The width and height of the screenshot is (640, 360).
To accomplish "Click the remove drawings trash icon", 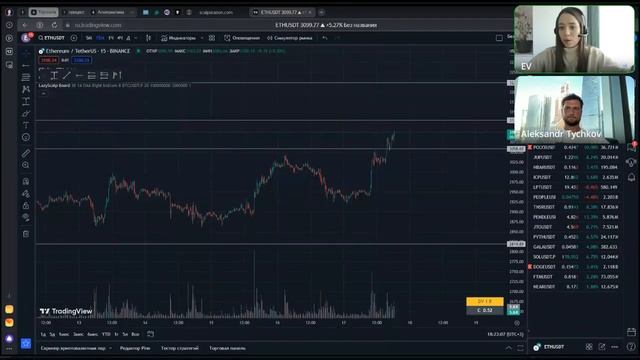I will [26, 234].
